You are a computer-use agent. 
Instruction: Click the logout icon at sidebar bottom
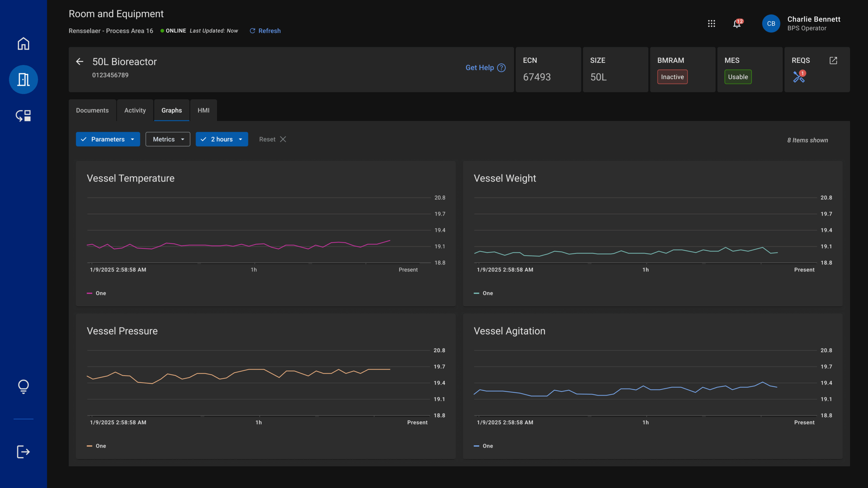tap(23, 452)
